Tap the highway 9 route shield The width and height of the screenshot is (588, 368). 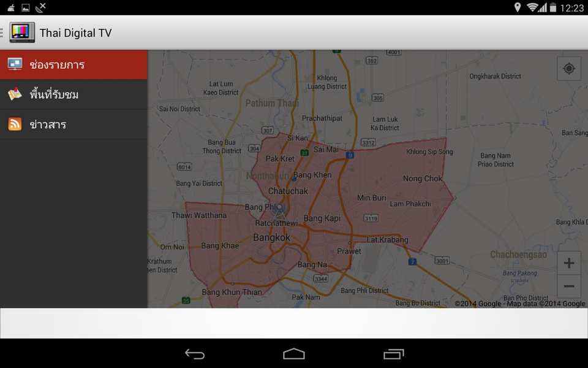pyautogui.click(x=350, y=155)
